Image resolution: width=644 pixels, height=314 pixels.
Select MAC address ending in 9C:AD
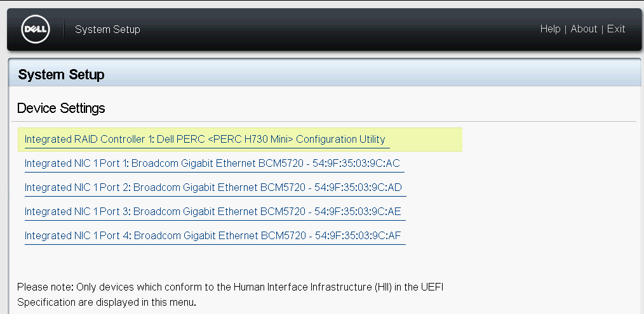pos(358,188)
